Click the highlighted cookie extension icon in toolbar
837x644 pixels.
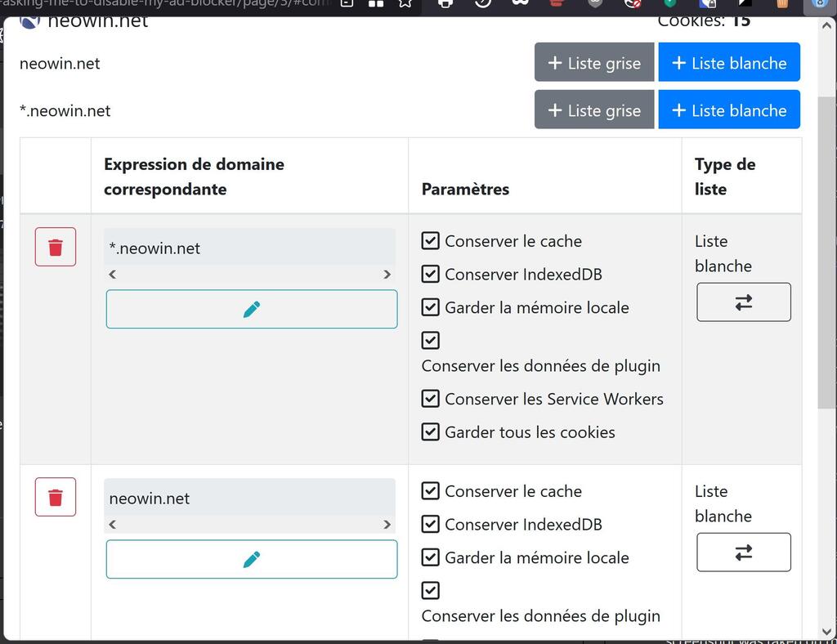(x=820, y=3)
